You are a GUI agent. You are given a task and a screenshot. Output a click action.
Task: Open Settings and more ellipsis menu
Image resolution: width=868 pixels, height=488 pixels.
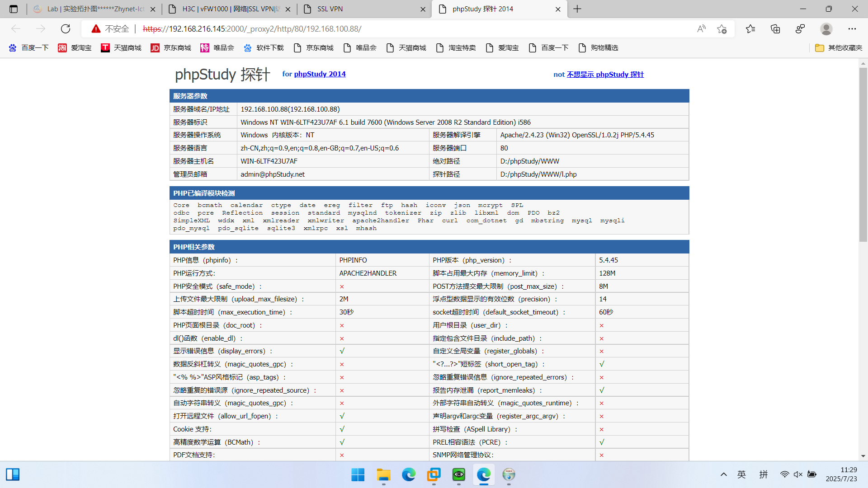tap(852, 29)
